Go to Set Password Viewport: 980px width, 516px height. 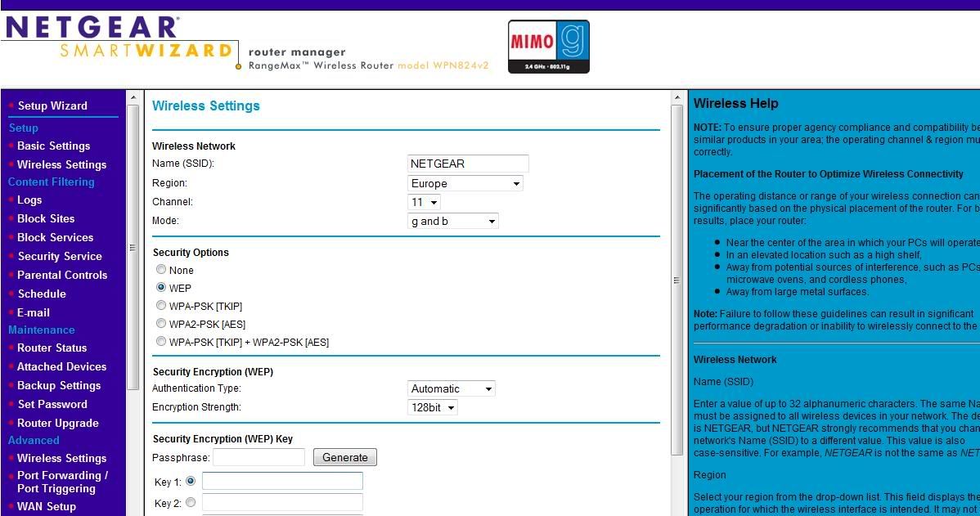52,404
